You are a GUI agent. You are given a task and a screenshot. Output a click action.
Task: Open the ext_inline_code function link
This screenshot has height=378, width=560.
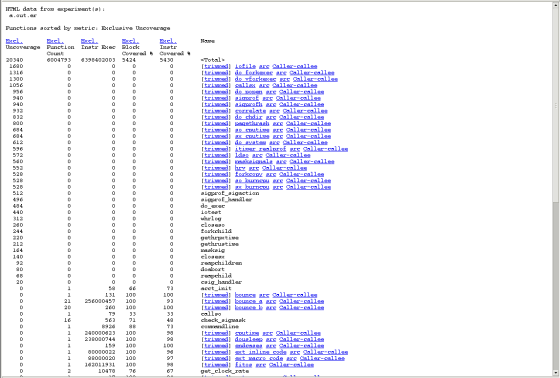tap(260, 352)
